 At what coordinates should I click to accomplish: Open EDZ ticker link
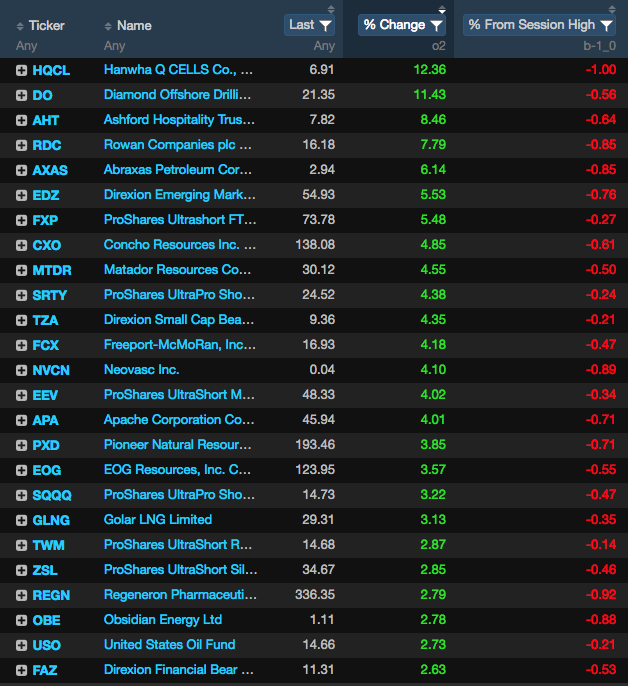click(x=46, y=195)
